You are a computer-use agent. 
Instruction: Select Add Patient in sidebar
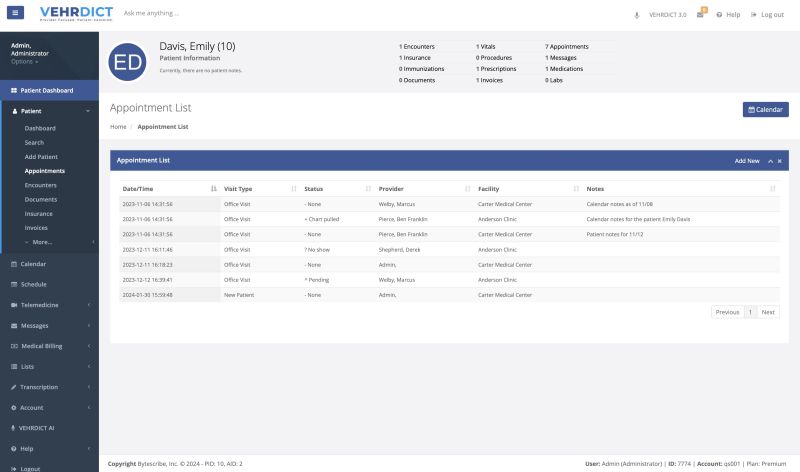[41, 157]
